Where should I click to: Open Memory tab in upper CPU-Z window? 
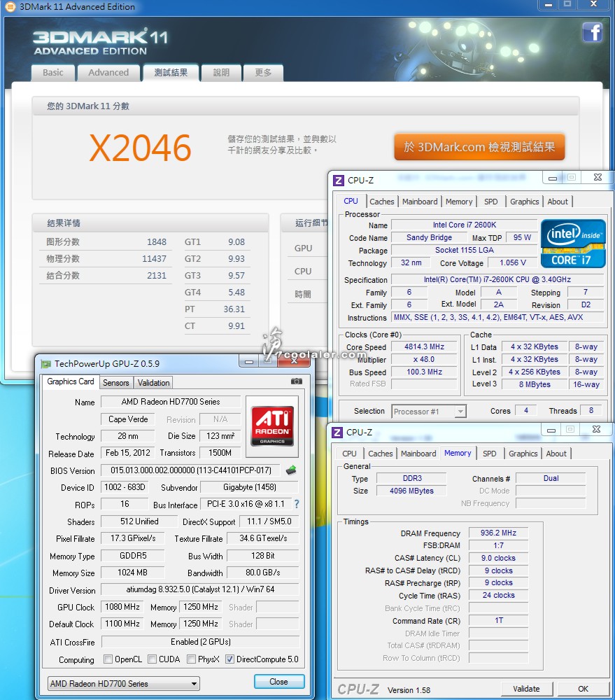point(459,202)
